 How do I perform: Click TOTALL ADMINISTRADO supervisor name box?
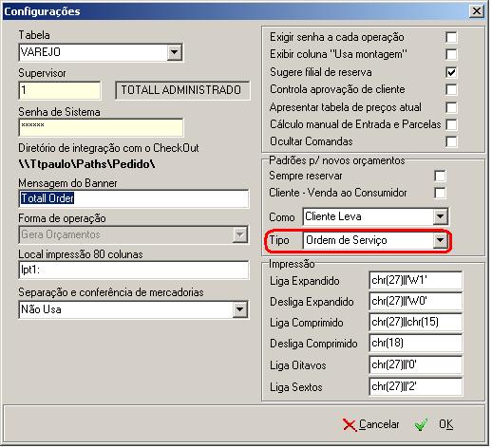coord(182,90)
